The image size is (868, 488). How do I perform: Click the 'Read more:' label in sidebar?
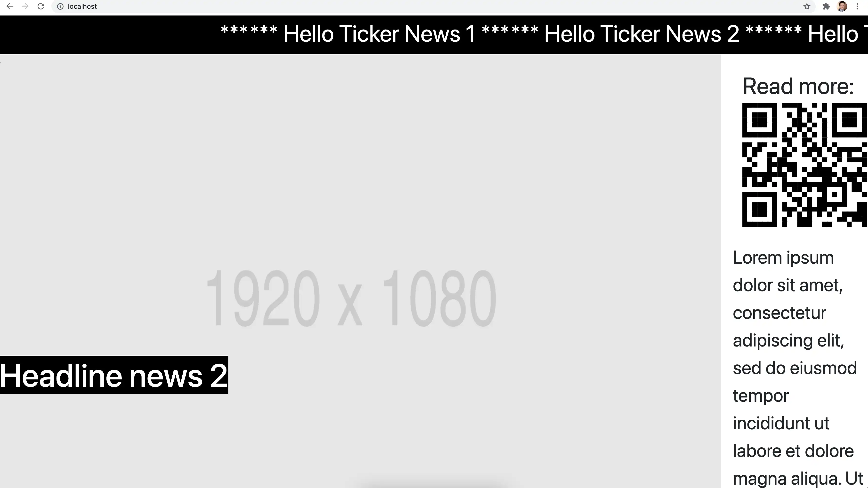798,86
